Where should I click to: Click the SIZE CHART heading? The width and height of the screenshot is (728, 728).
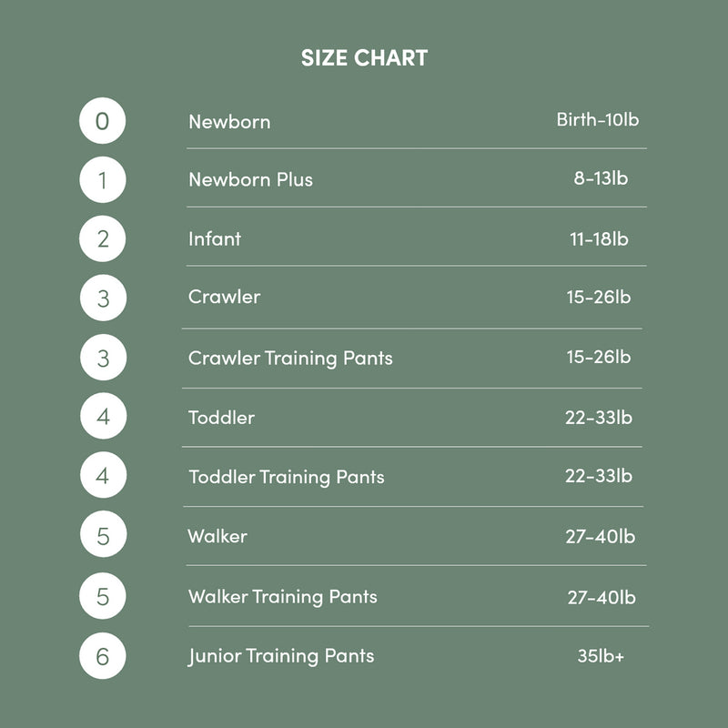364,59
